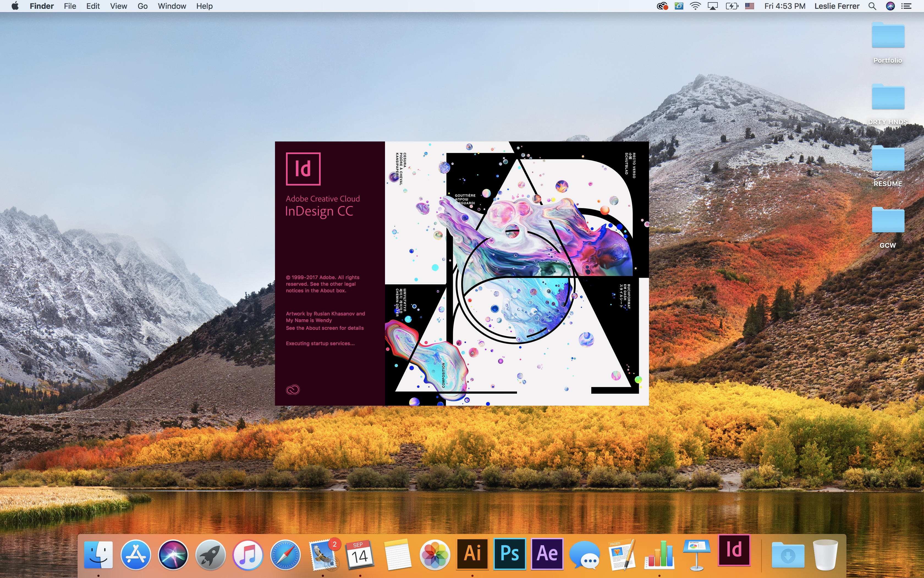The image size is (924, 578).
Task: Open the Edit menu
Action: [93, 6]
